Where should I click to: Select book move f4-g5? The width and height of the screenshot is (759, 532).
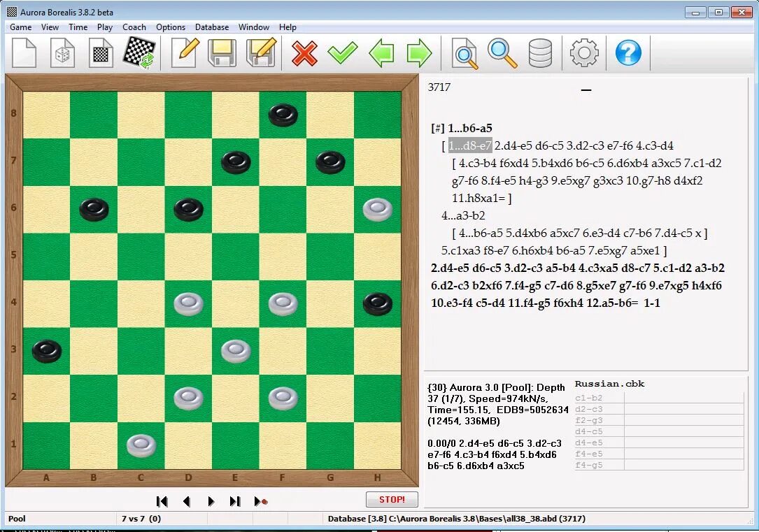588,465
